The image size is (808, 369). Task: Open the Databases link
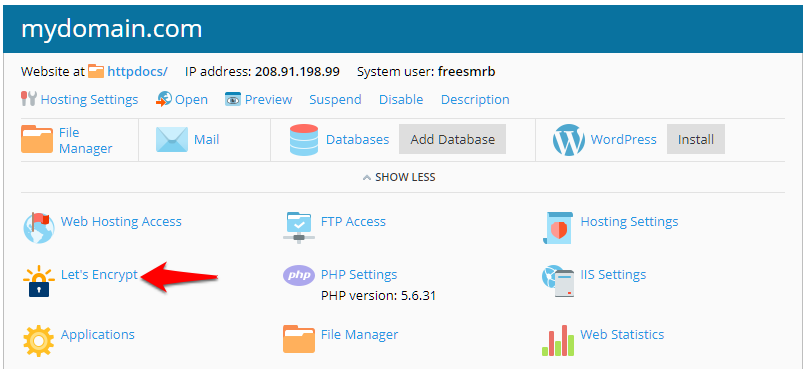tap(358, 140)
